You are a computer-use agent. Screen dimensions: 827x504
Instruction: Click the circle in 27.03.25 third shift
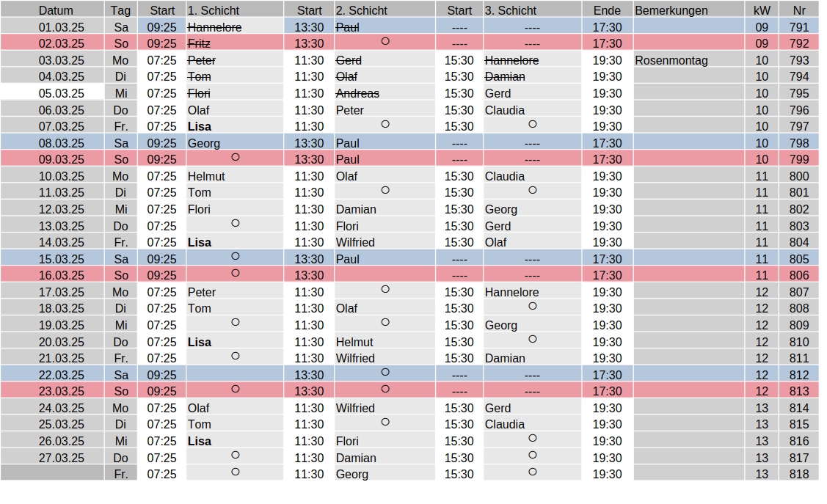(x=532, y=455)
